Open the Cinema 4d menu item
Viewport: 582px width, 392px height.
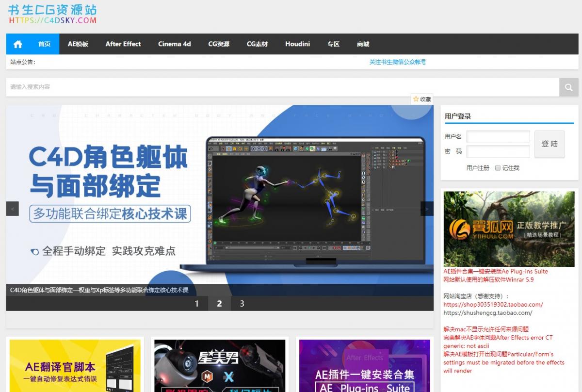click(x=174, y=44)
